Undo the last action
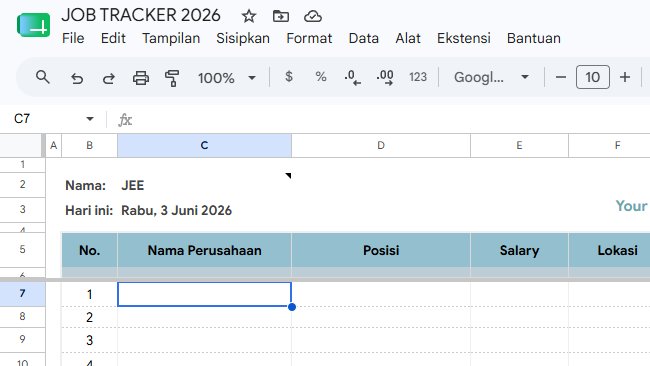 77,78
